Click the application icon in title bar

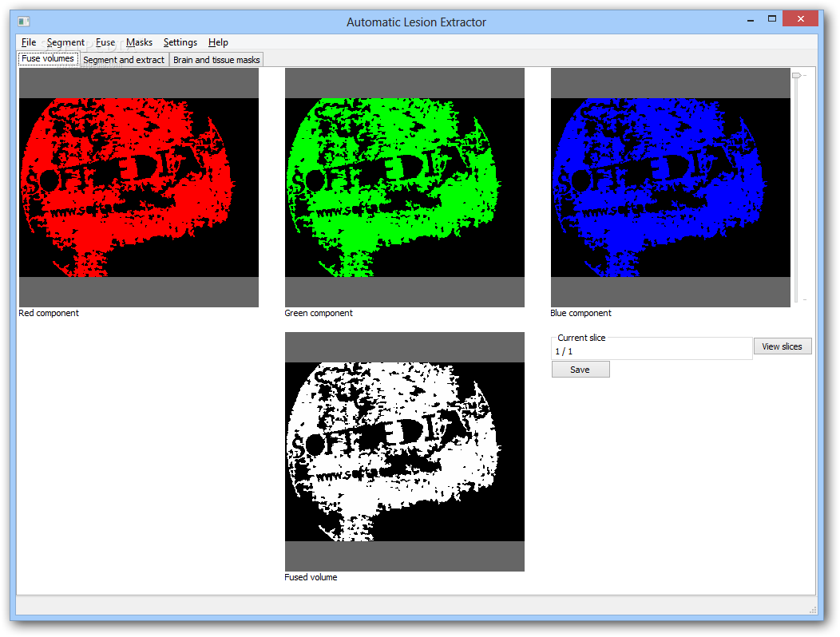pyautogui.click(x=24, y=22)
